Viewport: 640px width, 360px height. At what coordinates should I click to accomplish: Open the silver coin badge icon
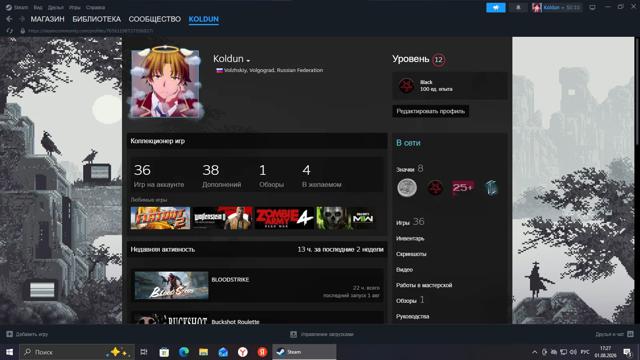pos(407,188)
